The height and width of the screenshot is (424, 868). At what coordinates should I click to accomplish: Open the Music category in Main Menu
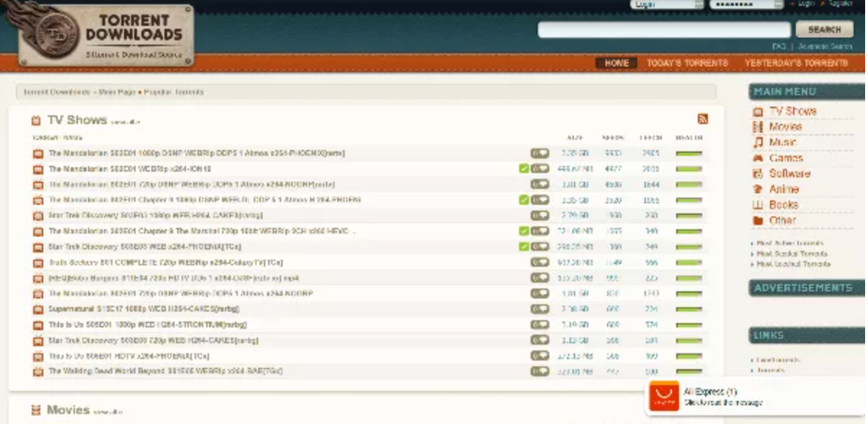point(782,142)
